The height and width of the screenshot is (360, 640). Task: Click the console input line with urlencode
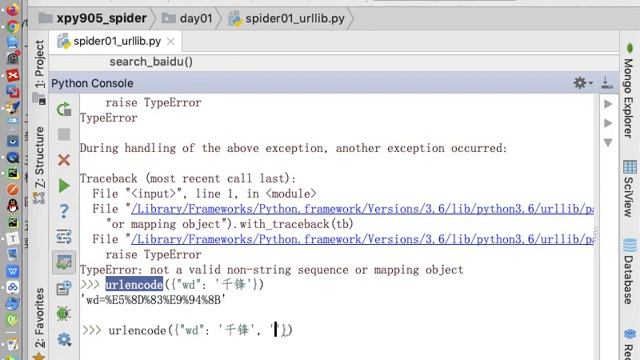(200, 330)
